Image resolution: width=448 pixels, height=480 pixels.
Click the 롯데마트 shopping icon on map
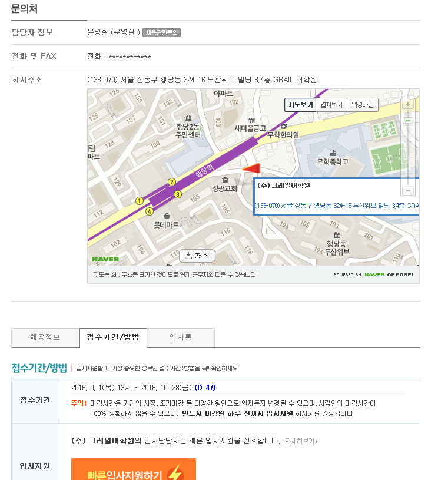167,216
